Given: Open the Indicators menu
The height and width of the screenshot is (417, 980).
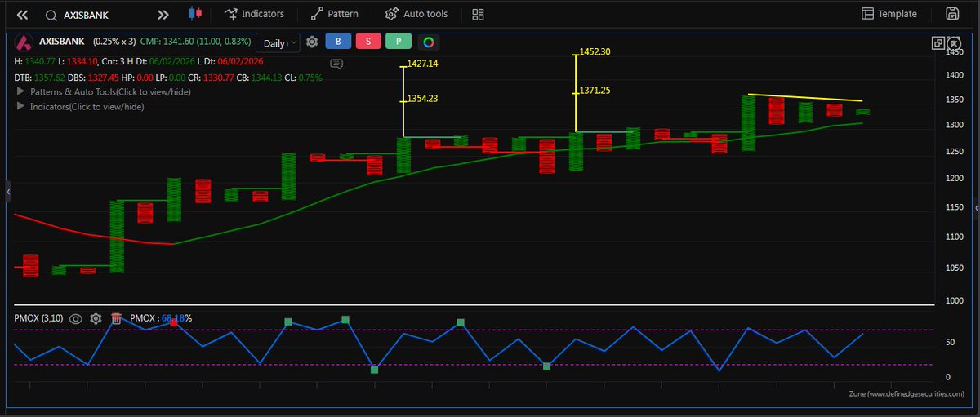Looking at the screenshot, I should (x=254, y=14).
